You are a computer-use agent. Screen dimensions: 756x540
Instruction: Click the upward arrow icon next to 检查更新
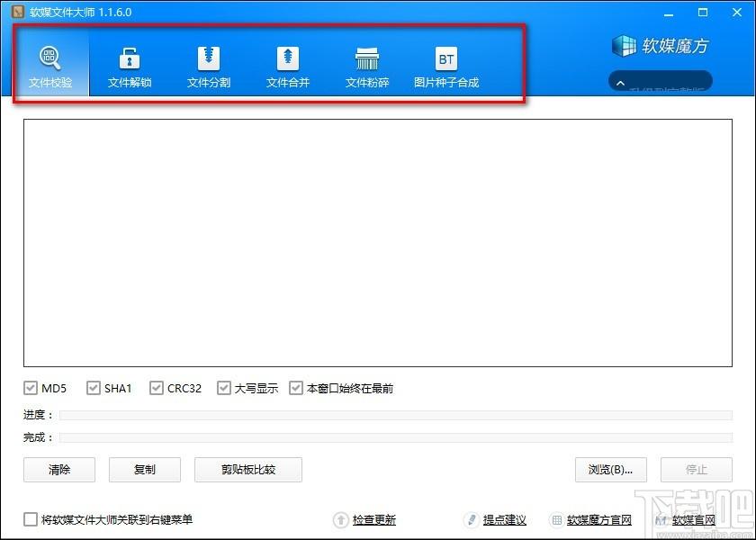point(340,520)
